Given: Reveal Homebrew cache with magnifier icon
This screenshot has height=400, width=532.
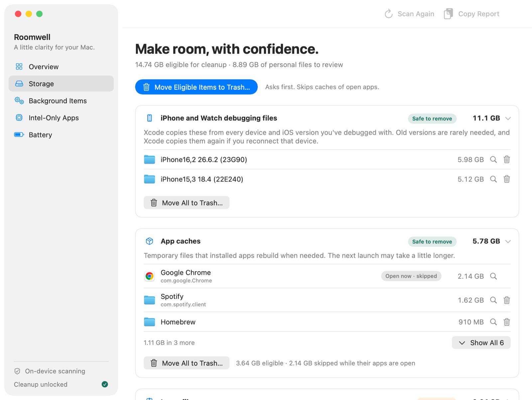Looking at the screenshot, I should [493, 322].
